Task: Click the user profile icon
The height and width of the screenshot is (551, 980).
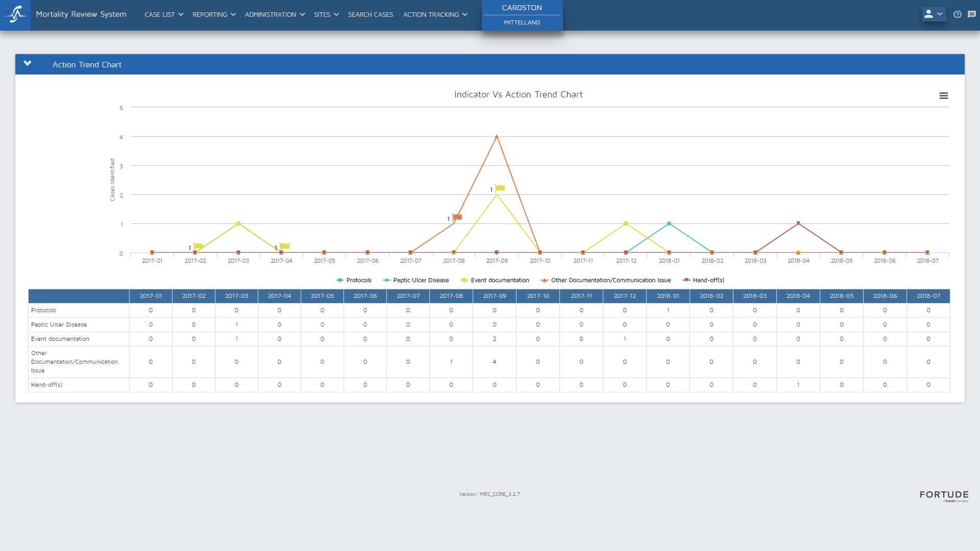Action: click(928, 14)
